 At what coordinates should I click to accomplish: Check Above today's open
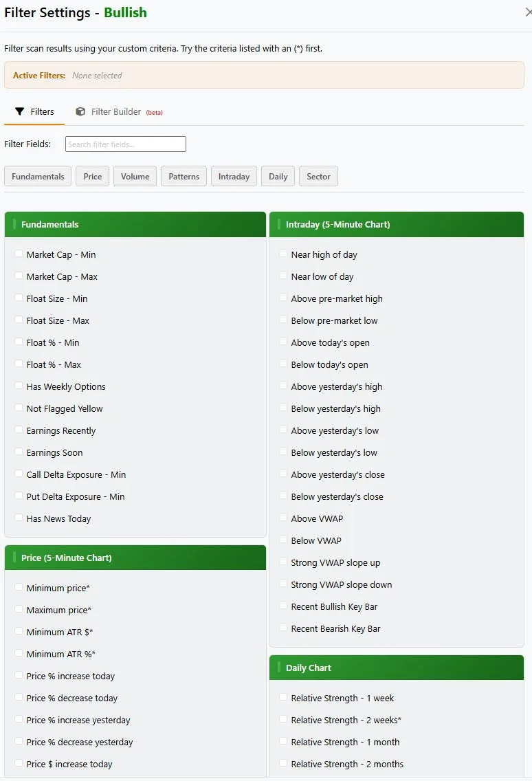(x=283, y=342)
